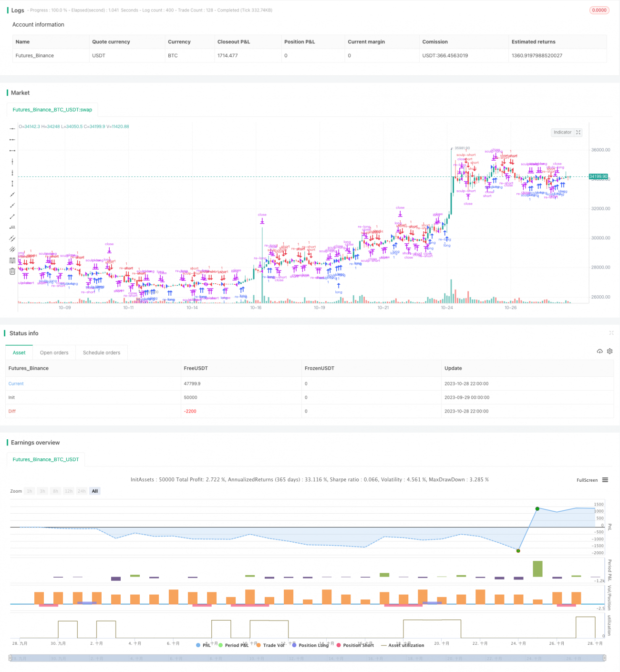Image resolution: width=620 pixels, height=672 pixels.
Task: Click the cloud download icon in Status info
Action: coord(600,351)
